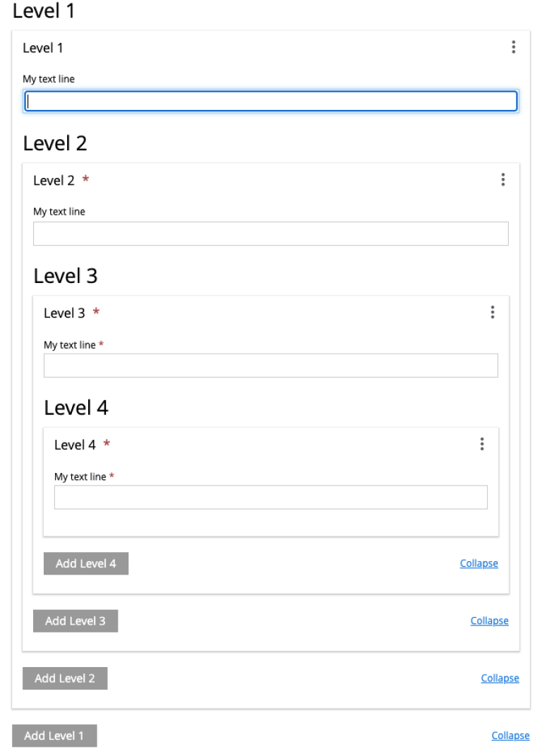This screenshot has width=542, height=756.
Task: Click the Add Level 2 button
Action: click(65, 678)
